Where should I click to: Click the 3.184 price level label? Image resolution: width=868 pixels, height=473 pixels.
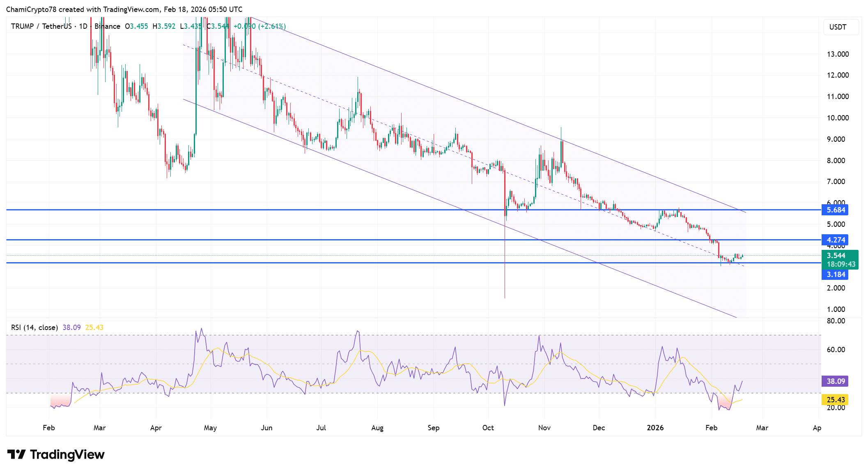pos(835,275)
